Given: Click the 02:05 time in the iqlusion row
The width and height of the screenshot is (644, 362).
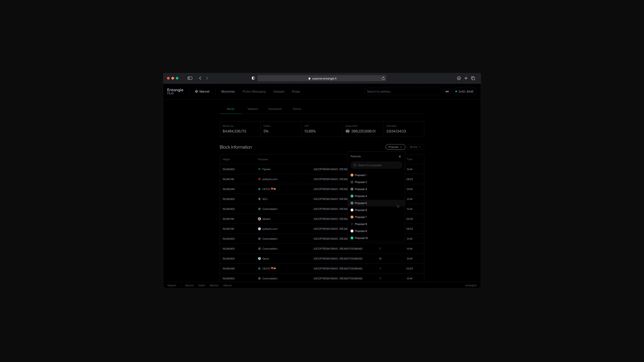Looking at the screenshot, I should (410, 219).
